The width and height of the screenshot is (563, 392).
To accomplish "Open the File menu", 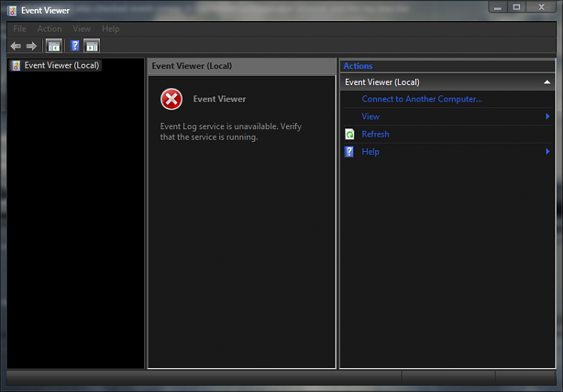I will 20,29.
